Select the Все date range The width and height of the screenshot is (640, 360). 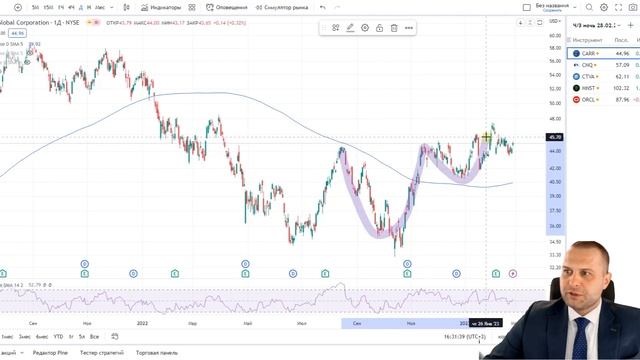[94, 337]
